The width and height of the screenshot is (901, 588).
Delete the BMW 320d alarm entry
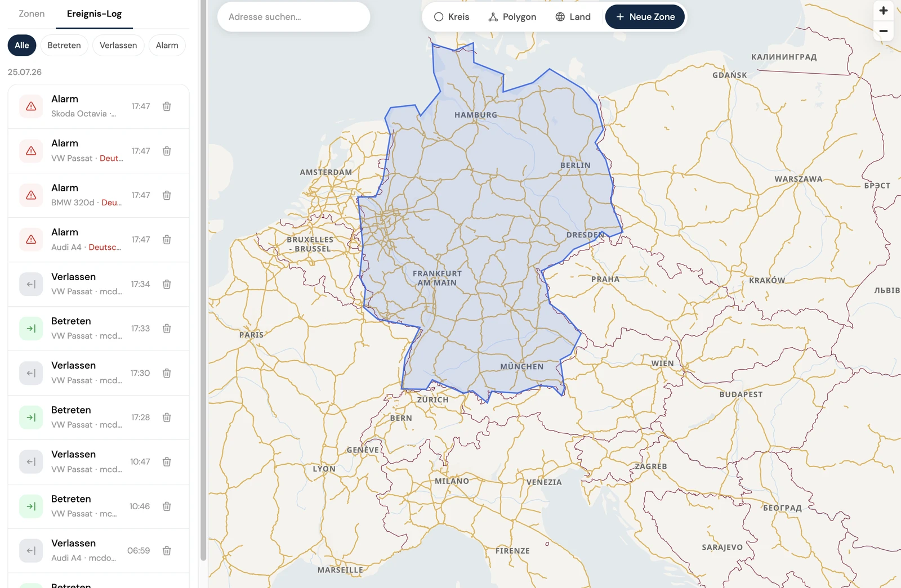click(x=167, y=195)
